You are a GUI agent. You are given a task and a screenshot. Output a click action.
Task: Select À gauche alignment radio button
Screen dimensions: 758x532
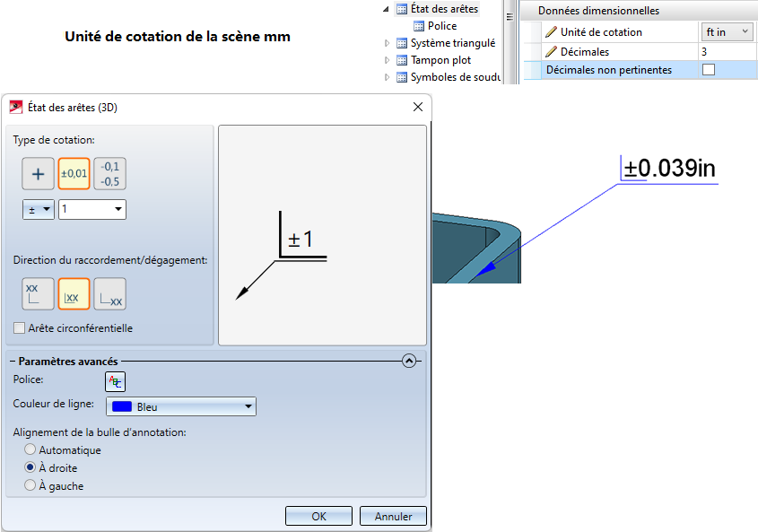pos(30,485)
